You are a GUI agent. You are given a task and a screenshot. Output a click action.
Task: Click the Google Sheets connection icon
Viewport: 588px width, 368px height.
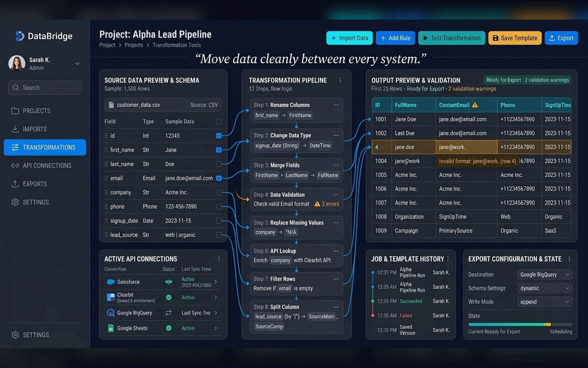[111, 328]
